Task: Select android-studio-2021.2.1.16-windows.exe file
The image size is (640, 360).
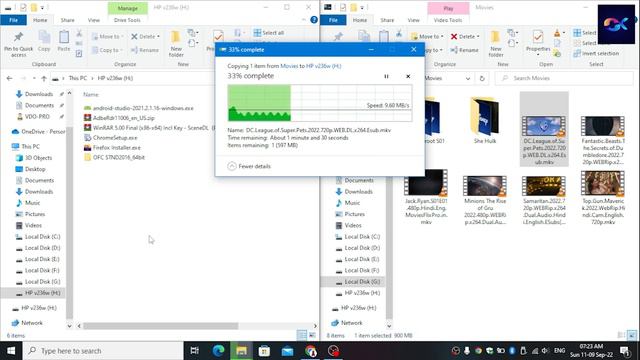Action: [139, 108]
